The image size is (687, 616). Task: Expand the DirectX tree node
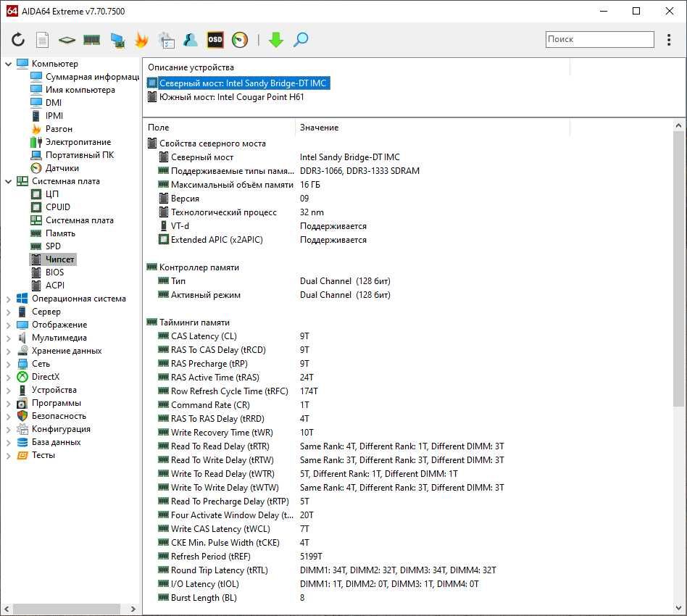coord(8,378)
